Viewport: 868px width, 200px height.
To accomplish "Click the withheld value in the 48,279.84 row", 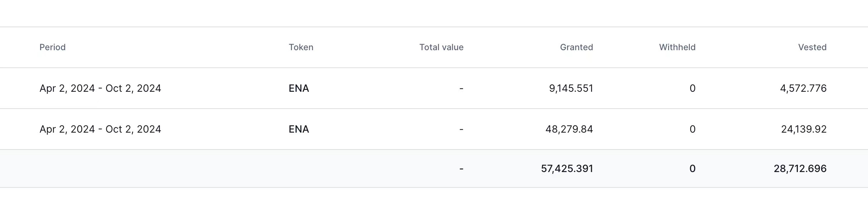I will coord(692,129).
